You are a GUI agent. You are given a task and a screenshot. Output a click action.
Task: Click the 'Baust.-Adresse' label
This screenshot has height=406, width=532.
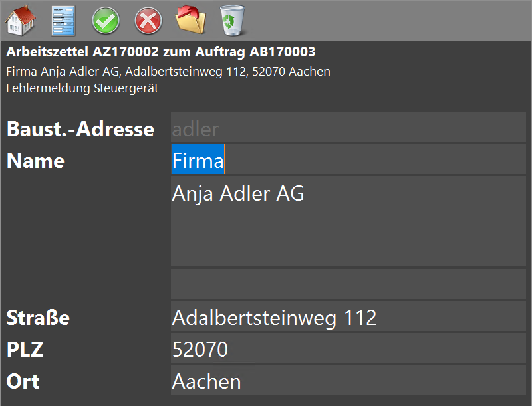pyautogui.click(x=80, y=129)
